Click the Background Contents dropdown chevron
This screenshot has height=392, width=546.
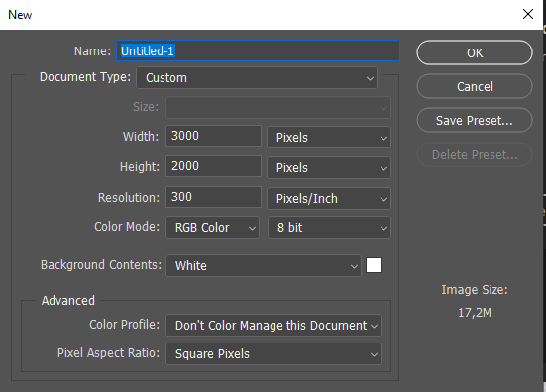click(354, 267)
